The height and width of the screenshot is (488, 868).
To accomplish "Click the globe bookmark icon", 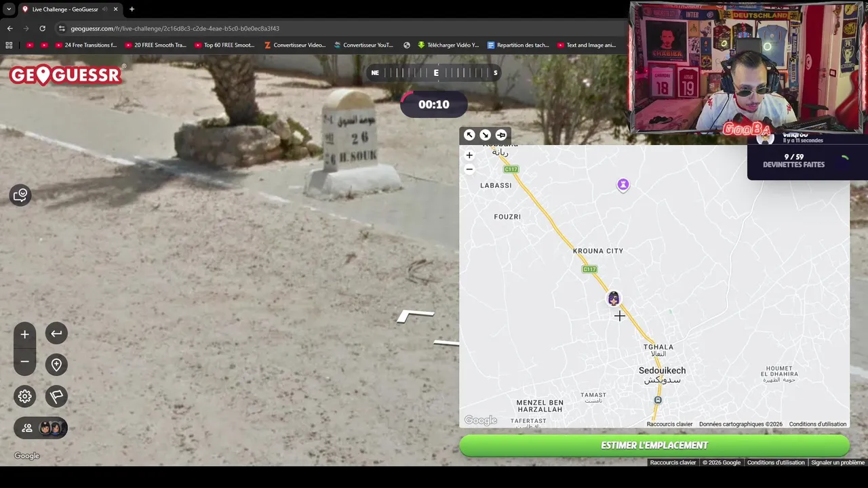I will tap(407, 45).
